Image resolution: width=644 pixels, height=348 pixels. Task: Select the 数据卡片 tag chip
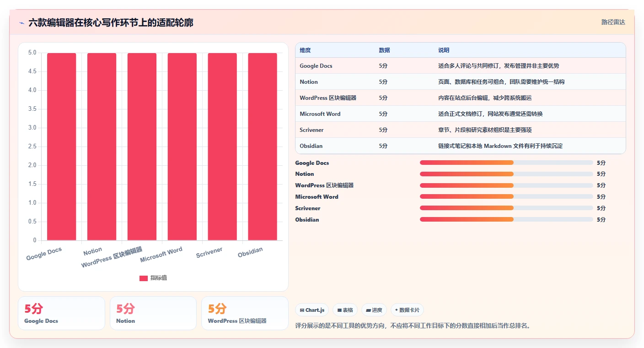[x=407, y=310]
